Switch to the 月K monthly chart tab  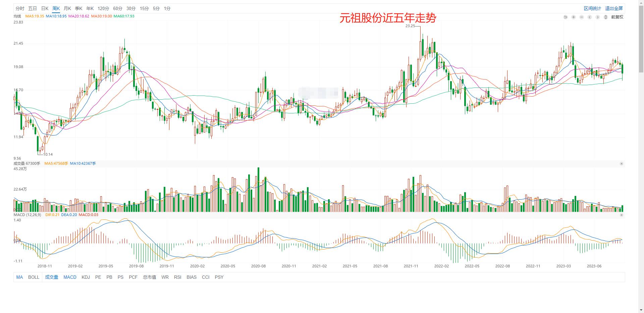click(x=67, y=8)
